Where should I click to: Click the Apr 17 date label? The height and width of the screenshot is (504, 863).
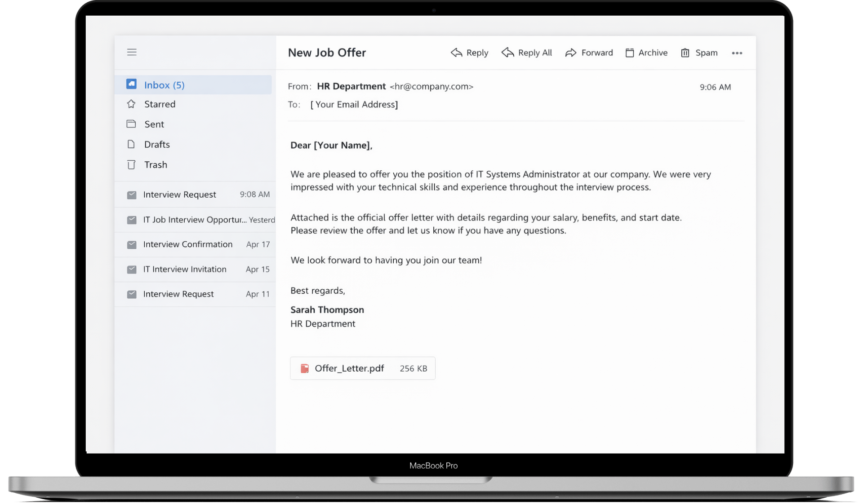click(x=258, y=244)
